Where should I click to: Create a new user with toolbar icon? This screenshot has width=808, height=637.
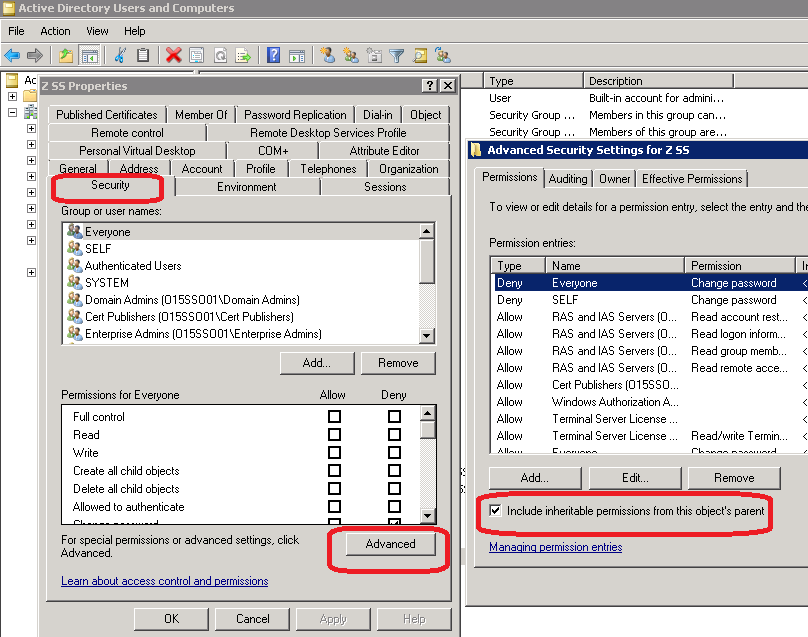(x=327, y=55)
